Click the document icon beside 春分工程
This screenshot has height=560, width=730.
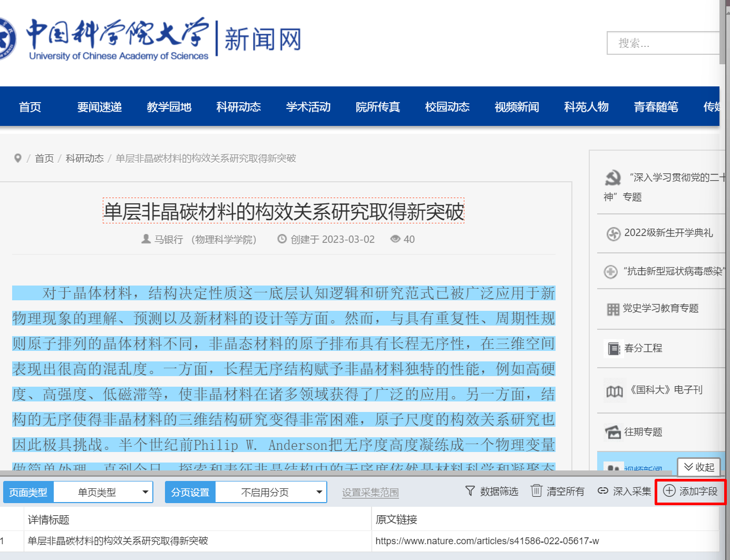pos(614,349)
